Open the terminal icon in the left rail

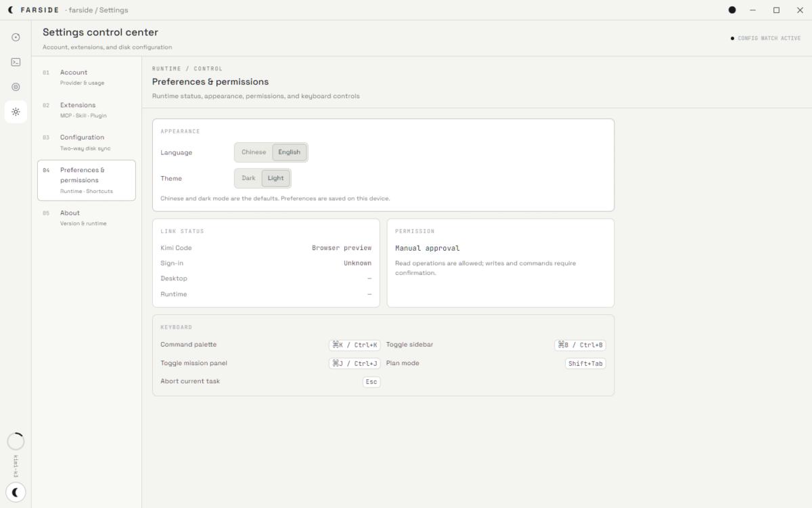(16, 62)
